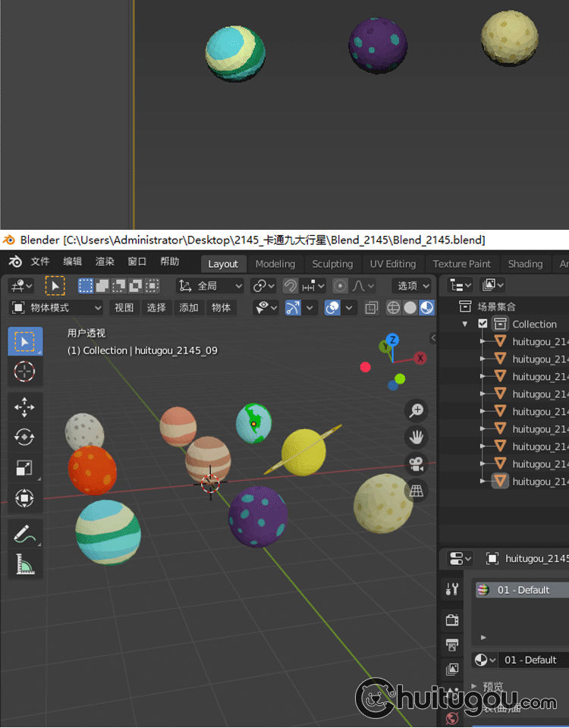Pick the 3D Cursor tool
The height and width of the screenshot is (728, 569).
[24, 372]
